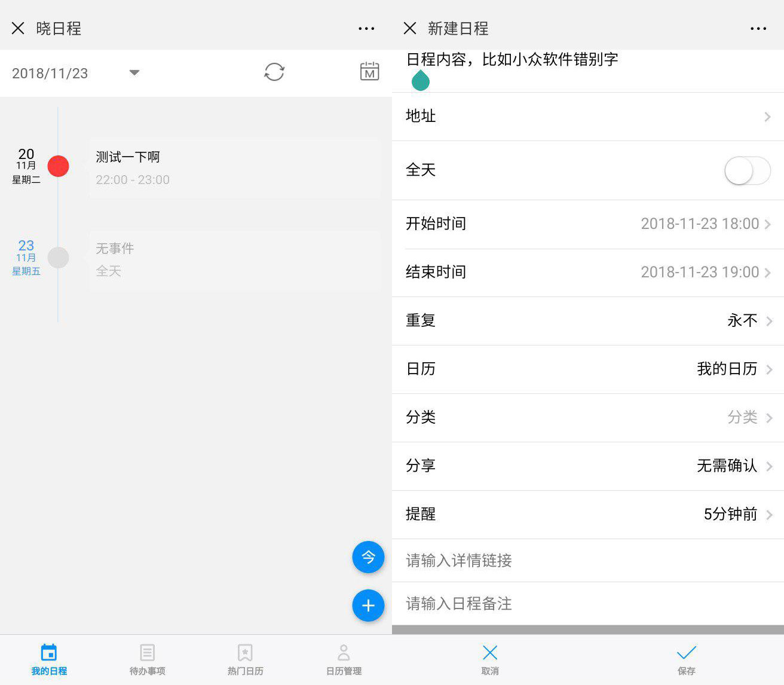
Task: Click the 提醒 label
Action: pos(421,514)
